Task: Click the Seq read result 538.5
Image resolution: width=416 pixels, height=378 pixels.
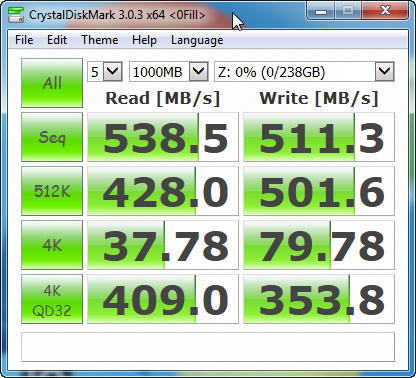Action: click(163, 137)
